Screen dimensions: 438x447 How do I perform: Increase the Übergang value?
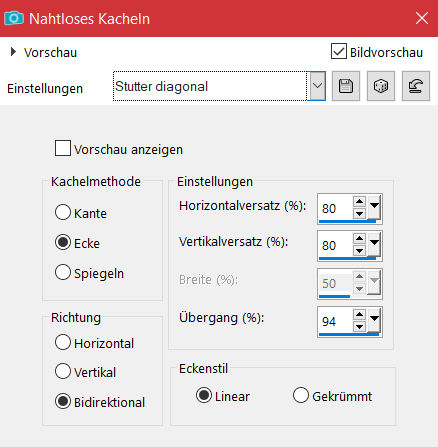click(x=359, y=314)
